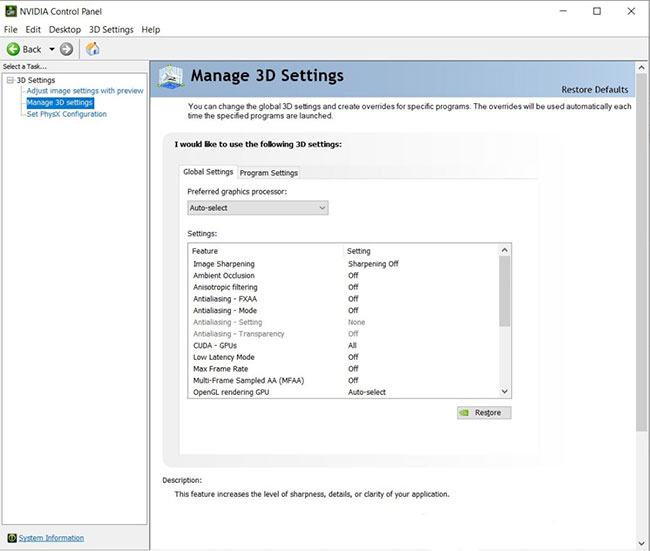Click the Restore Defaults link
This screenshot has height=551, width=650.
tap(594, 90)
